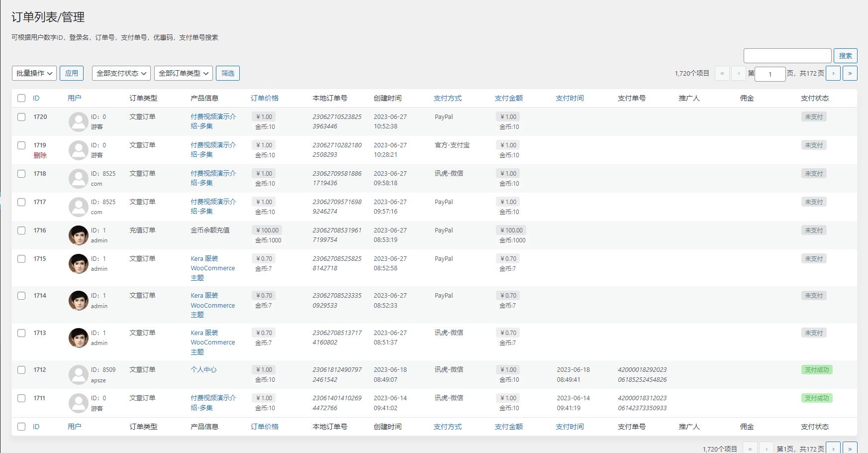The image size is (868, 453).
Task: Jump to last page in top pagination
Action: (x=850, y=73)
